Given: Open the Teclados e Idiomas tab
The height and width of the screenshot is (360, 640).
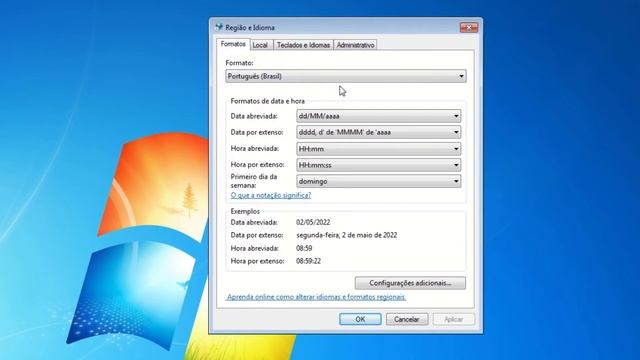Looking at the screenshot, I should click(303, 45).
